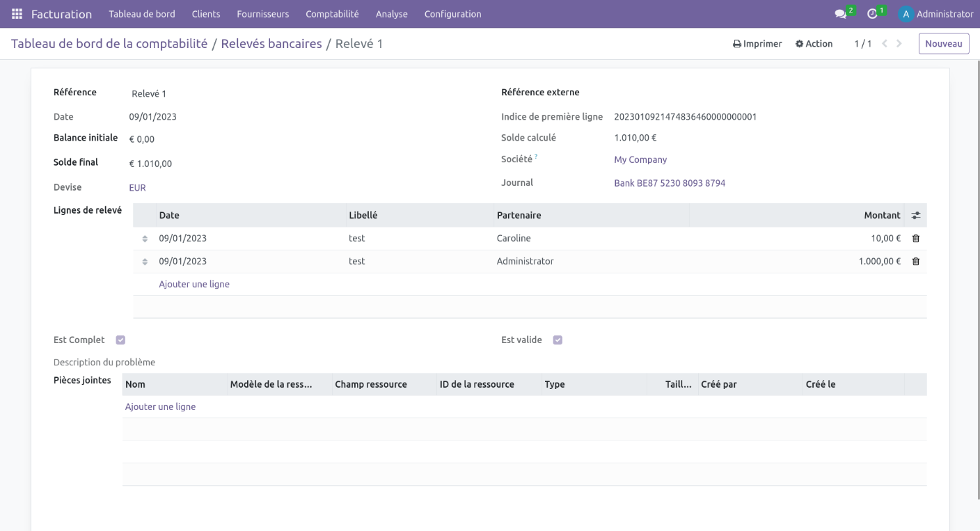Go to previous record arrow
This screenshot has height=531, width=980.
[885, 44]
